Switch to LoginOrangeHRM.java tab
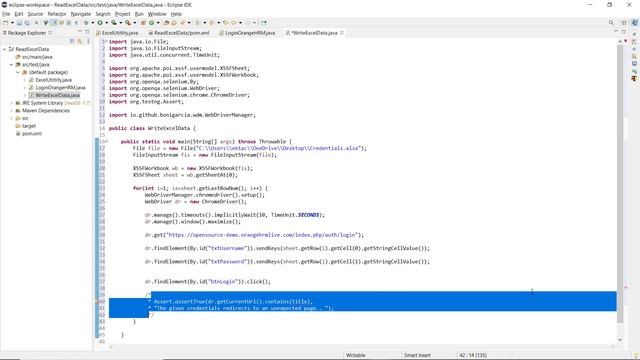640x360 pixels. [x=247, y=33]
